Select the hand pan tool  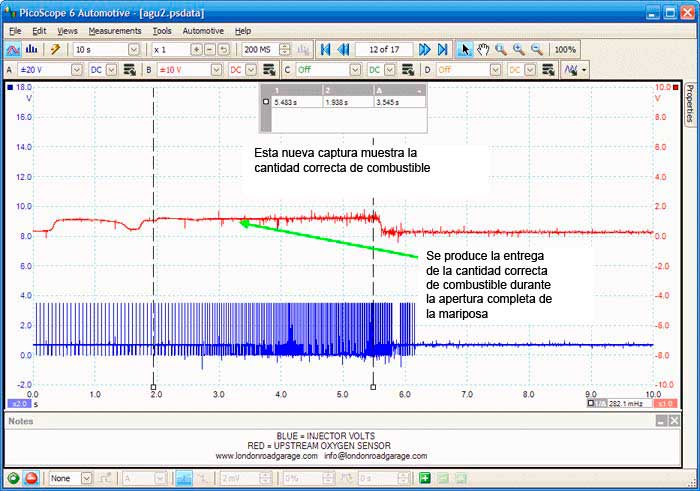483,49
